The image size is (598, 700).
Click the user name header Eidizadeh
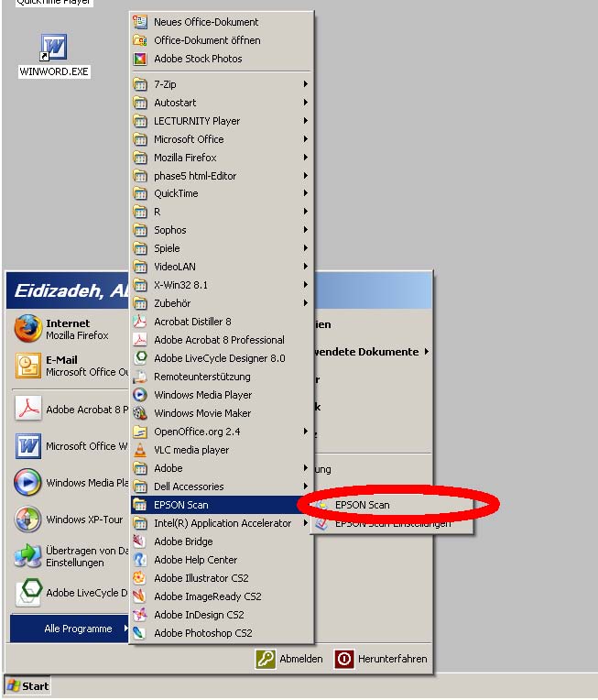pyautogui.click(x=71, y=290)
